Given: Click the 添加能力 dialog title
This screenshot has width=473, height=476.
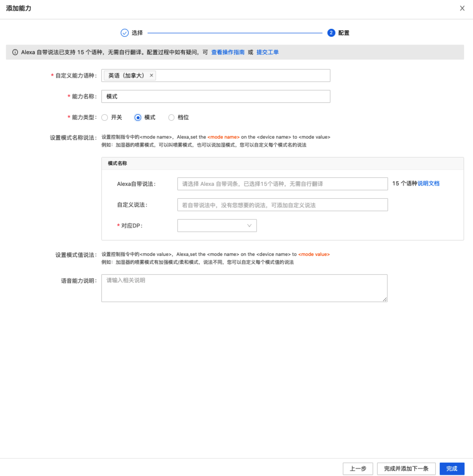Looking at the screenshot, I should point(19,8).
